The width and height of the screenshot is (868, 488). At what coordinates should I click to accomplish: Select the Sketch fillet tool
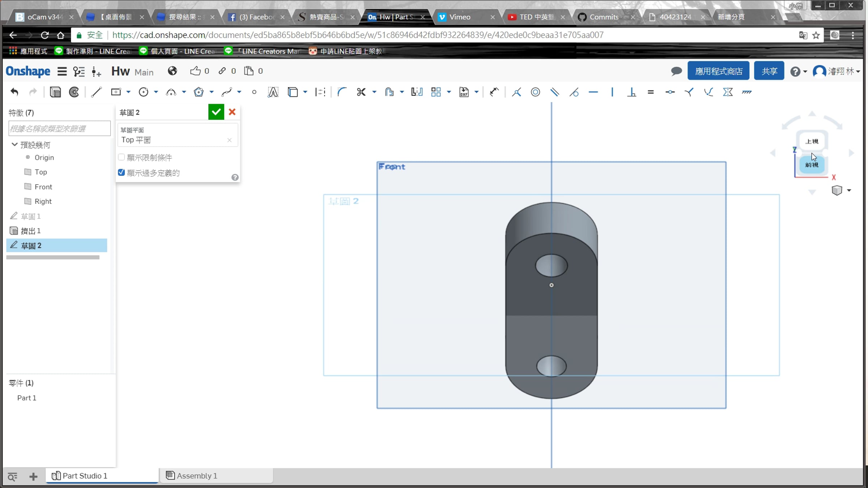tap(342, 92)
